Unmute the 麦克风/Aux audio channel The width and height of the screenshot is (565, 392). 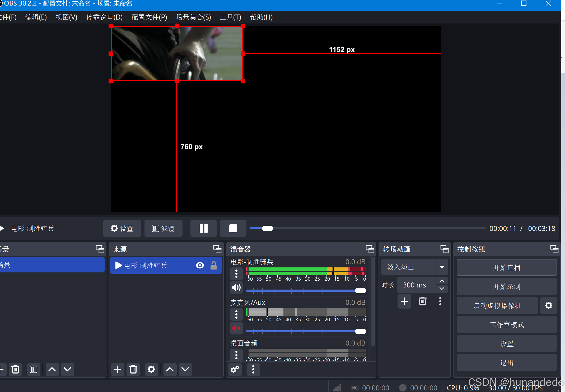click(x=236, y=328)
